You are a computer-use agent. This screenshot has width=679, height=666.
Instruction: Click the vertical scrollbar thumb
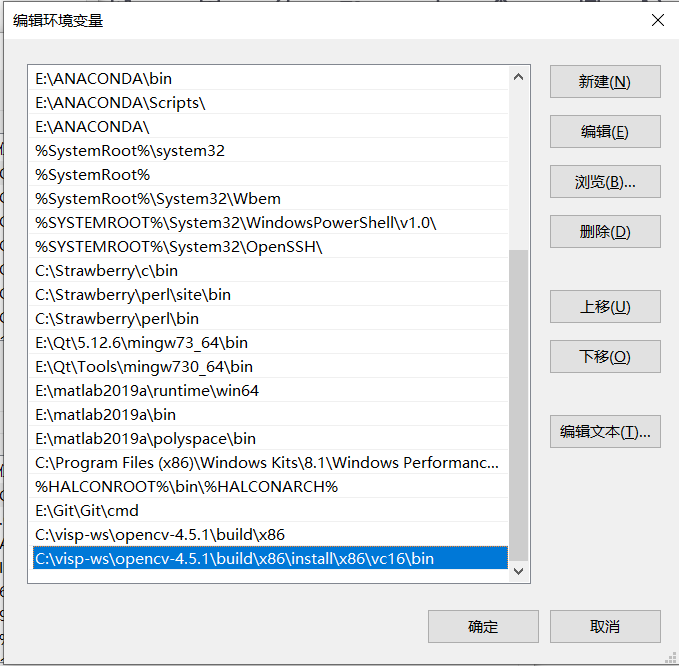pos(518,405)
